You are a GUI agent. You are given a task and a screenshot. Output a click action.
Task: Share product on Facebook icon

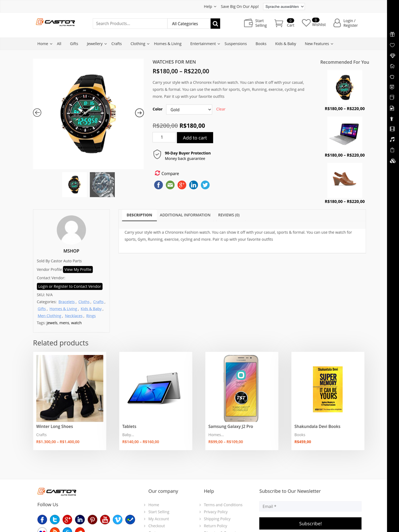point(158,185)
